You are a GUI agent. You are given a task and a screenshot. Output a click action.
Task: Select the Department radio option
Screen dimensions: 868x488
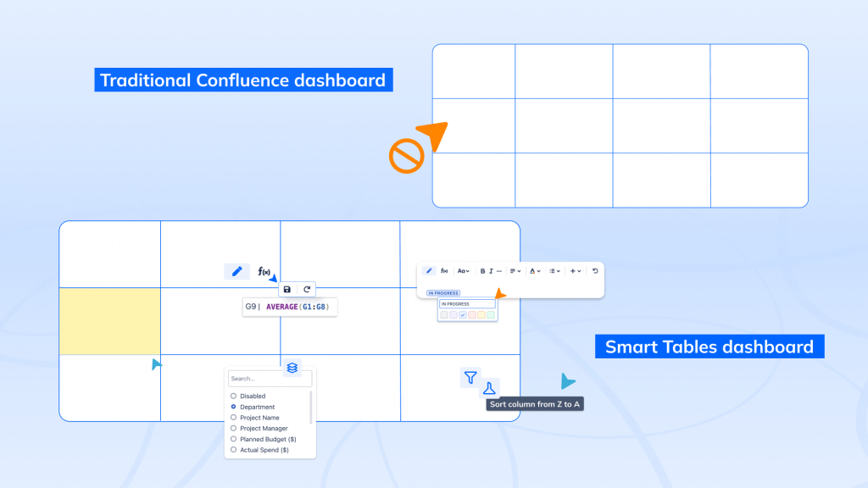(234, 407)
